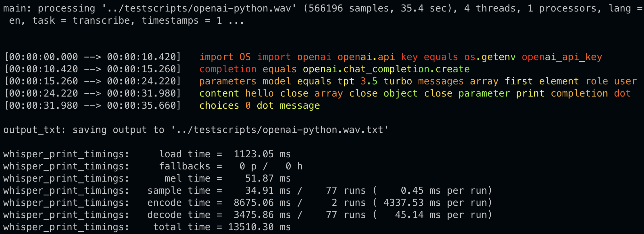This screenshot has height=234, width=644.
Task: Click '4337.53' ms per run value
Action: click(x=404, y=203)
